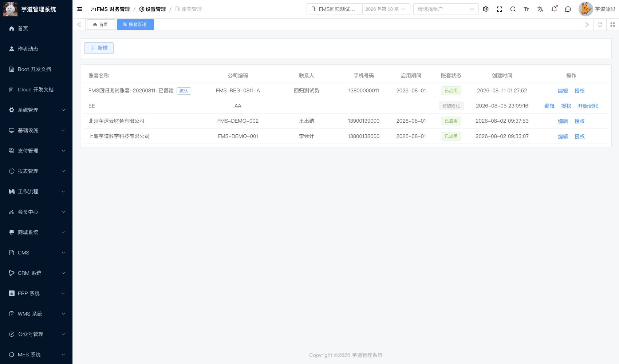Click the 工作流程 icon
This screenshot has width=619, height=364.
pos(12,191)
